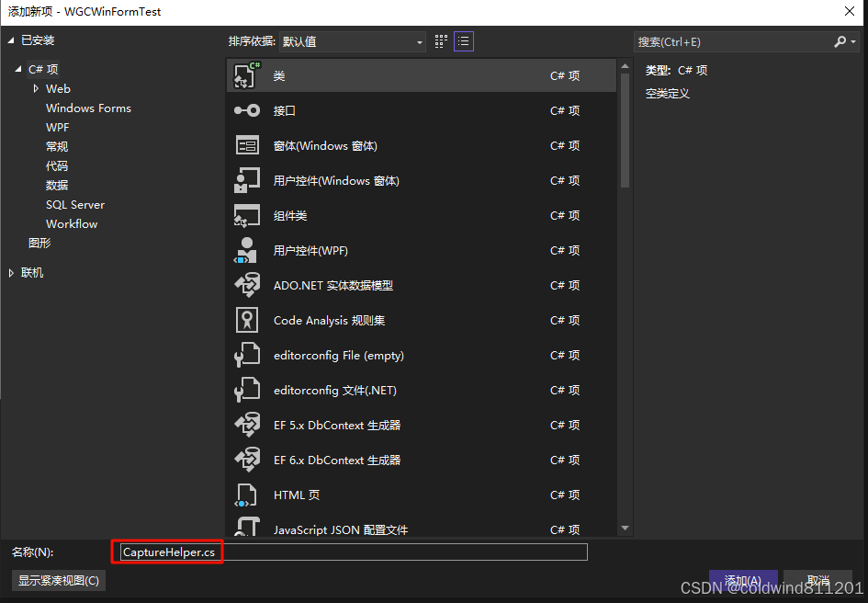Image resolution: width=868 pixels, height=603 pixels.
Task: Click the 显示紧凑视图(C) button
Action: (59, 580)
